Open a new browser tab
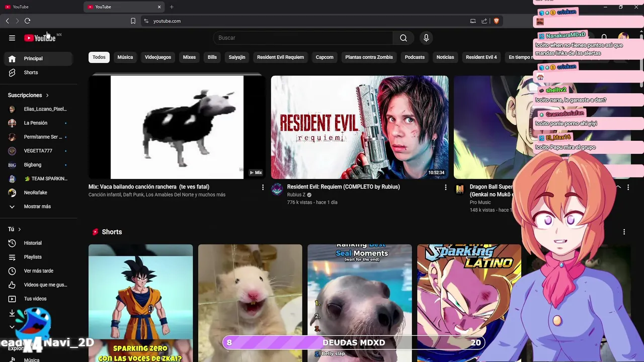The height and width of the screenshot is (362, 644). click(x=172, y=7)
